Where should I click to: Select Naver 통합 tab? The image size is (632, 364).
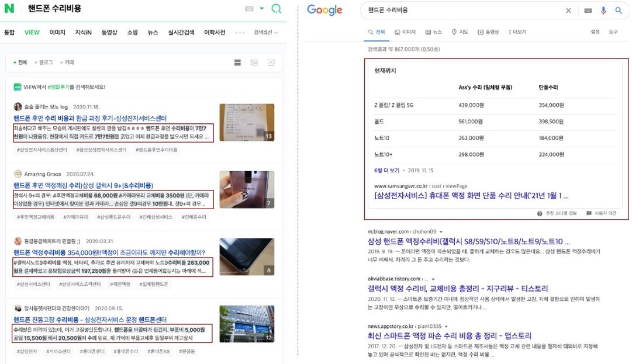point(9,32)
